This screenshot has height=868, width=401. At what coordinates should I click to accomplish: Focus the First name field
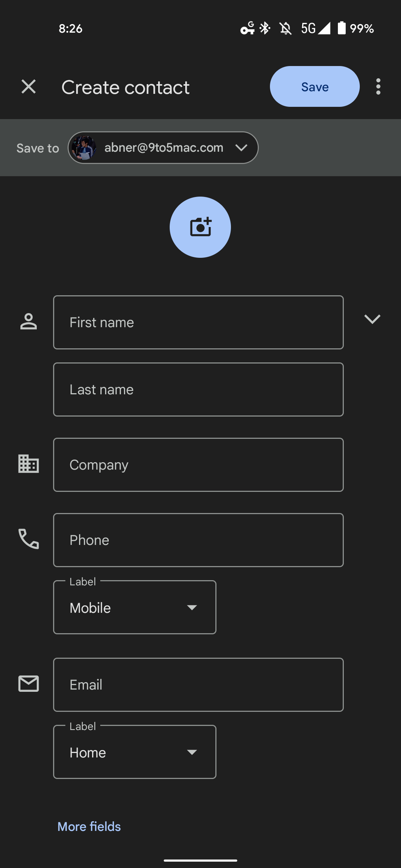click(198, 322)
